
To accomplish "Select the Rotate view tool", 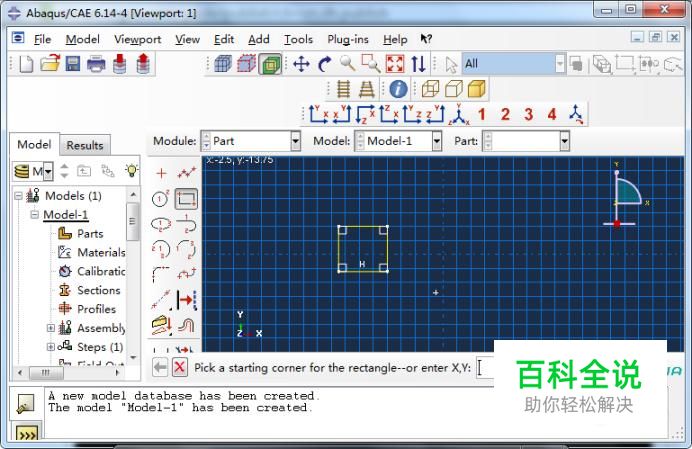I will point(324,64).
